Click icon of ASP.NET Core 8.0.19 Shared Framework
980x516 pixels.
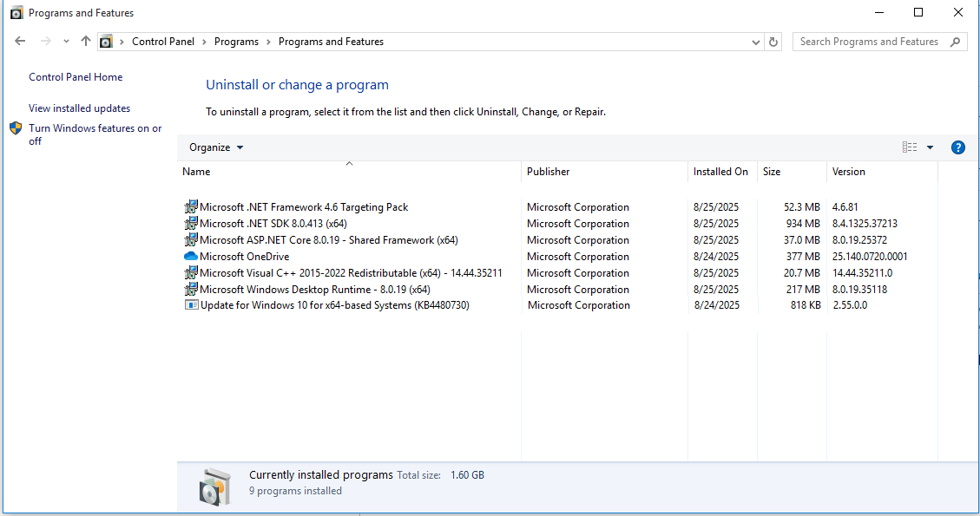(x=191, y=240)
